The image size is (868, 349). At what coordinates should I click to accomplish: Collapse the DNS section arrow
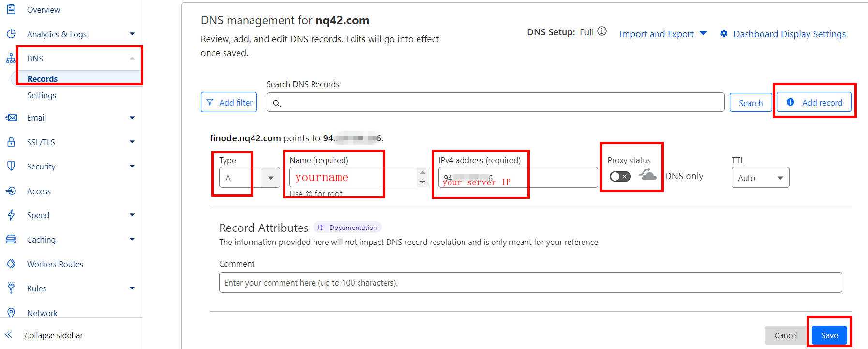(x=132, y=59)
